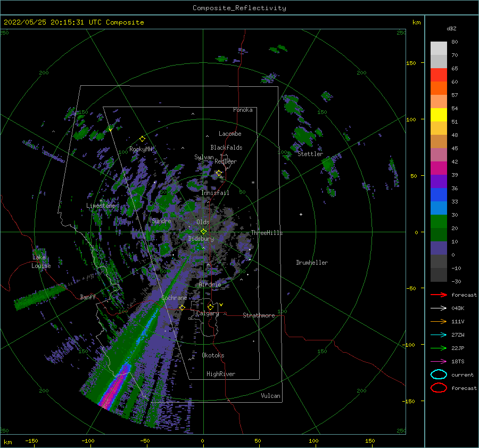This screenshot has height=448, width=479.
Task: Click the light blue swatch above 30 dBZ
Action: [439, 208]
